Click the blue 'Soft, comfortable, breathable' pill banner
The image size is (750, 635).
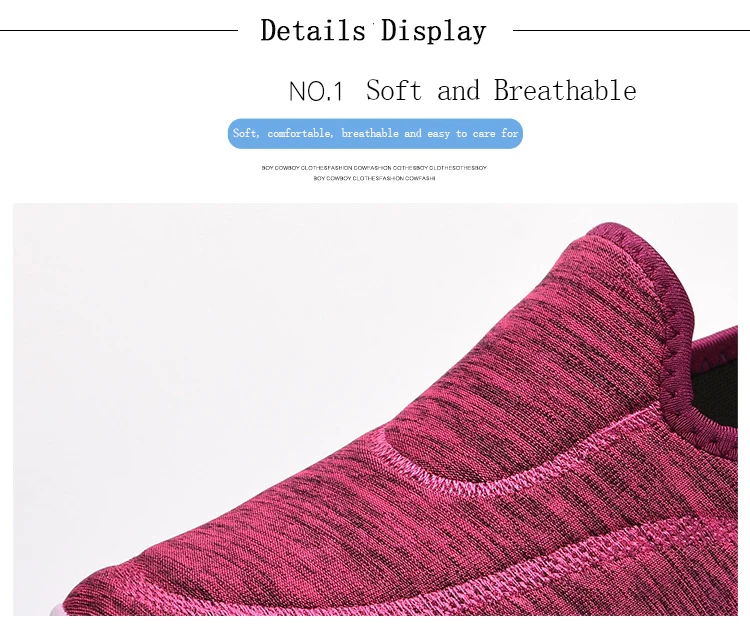[375, 133]
